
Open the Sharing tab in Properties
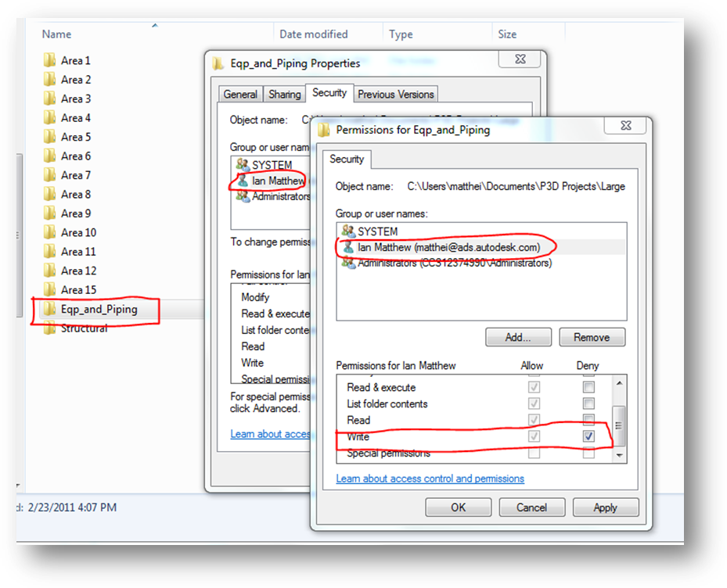284,94
